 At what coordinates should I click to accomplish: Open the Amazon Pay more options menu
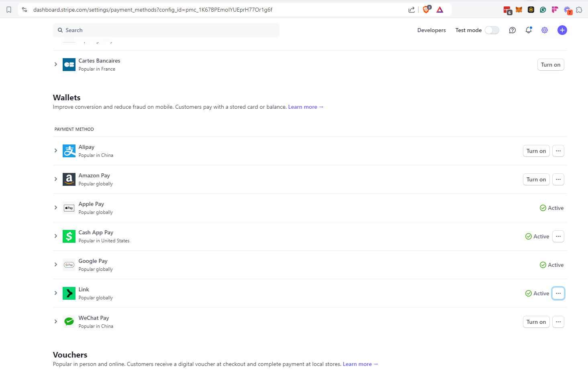click(x=558, y=179)
